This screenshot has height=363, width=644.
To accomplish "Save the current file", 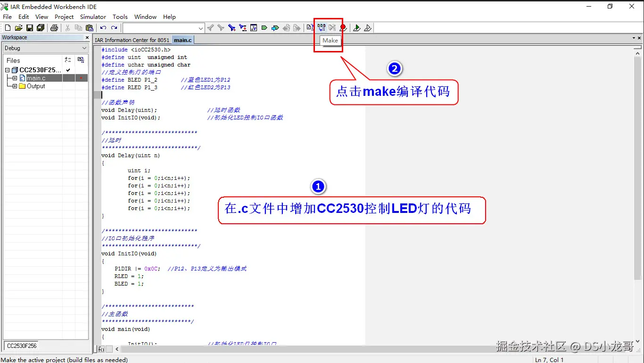I will pyautogui.click(x=30, y=27).
